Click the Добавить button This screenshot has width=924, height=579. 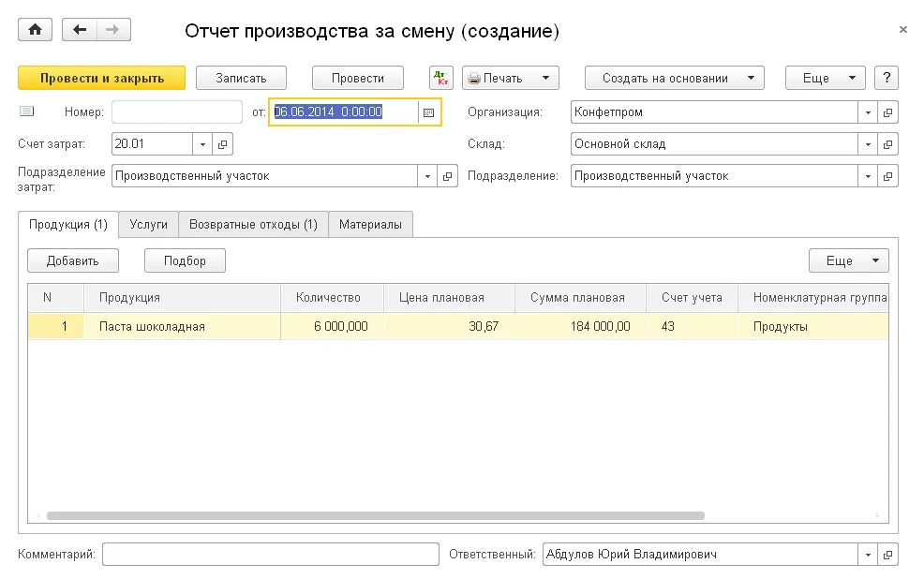73,260
